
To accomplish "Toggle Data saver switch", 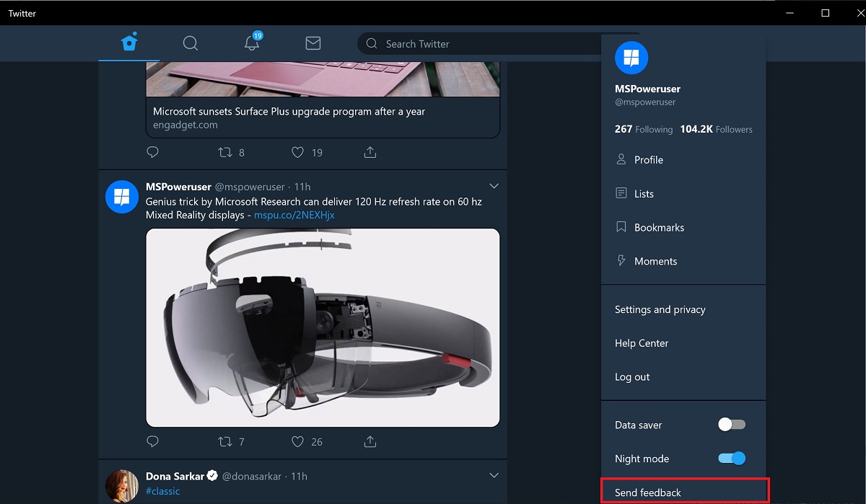I will [732, 425].
